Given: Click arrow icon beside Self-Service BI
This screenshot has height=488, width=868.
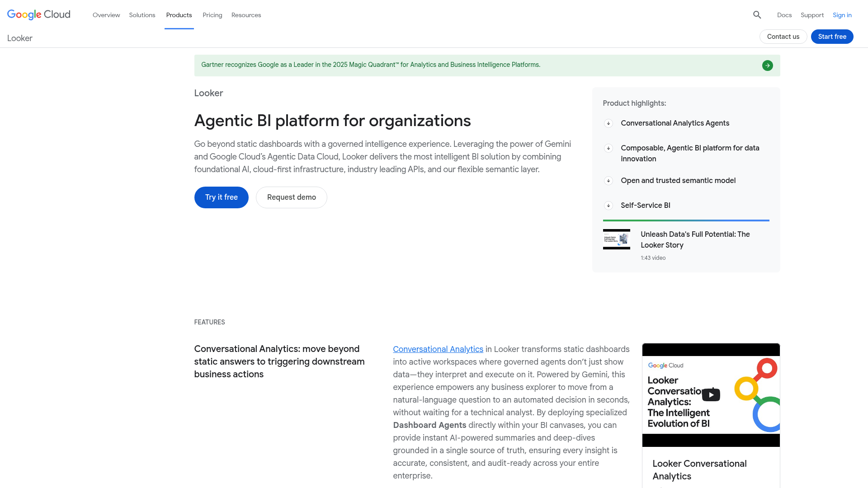Looking at the screenshot, I should coord(609,206).
